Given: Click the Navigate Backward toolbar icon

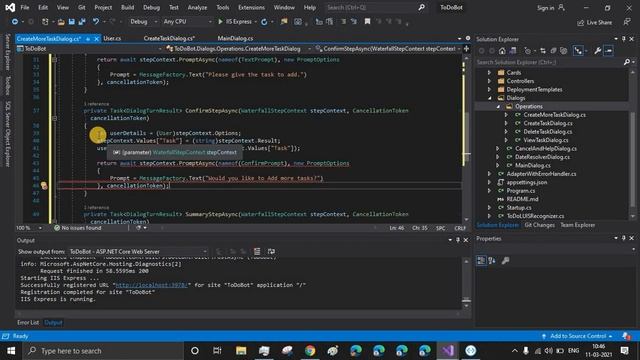Looking at the screenshot, I should point(15,22).
